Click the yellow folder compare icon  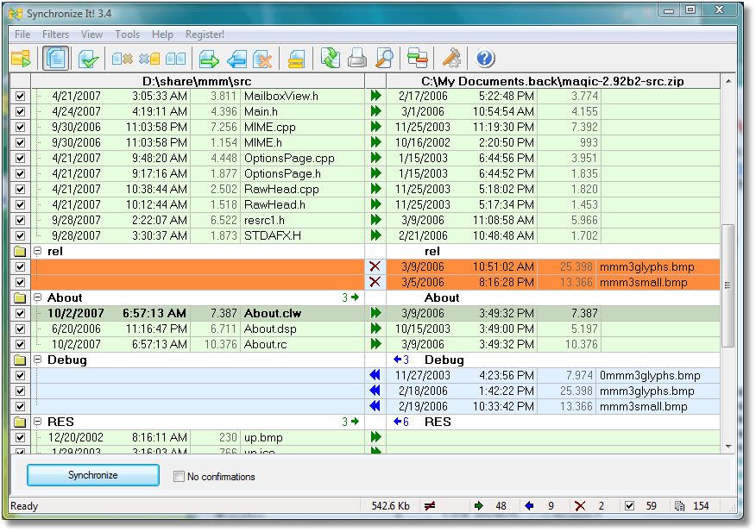[x=21, y=59]
